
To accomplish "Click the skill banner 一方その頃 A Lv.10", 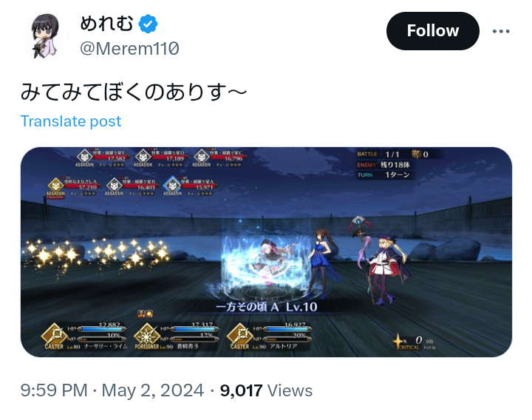I will 267,307.
